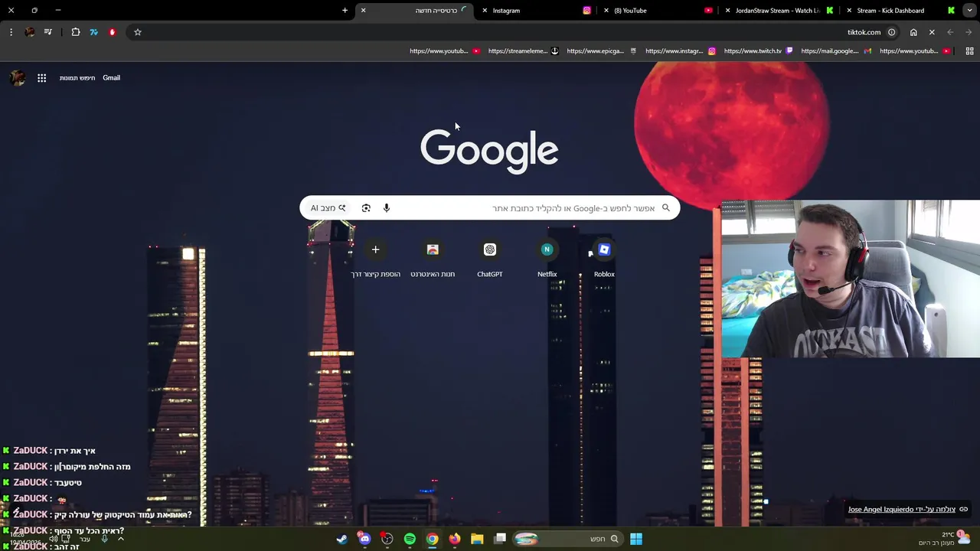Switch to JordanStraw Stream tab
This screenshot has height=551, width=980.
(x=779, y=11)
